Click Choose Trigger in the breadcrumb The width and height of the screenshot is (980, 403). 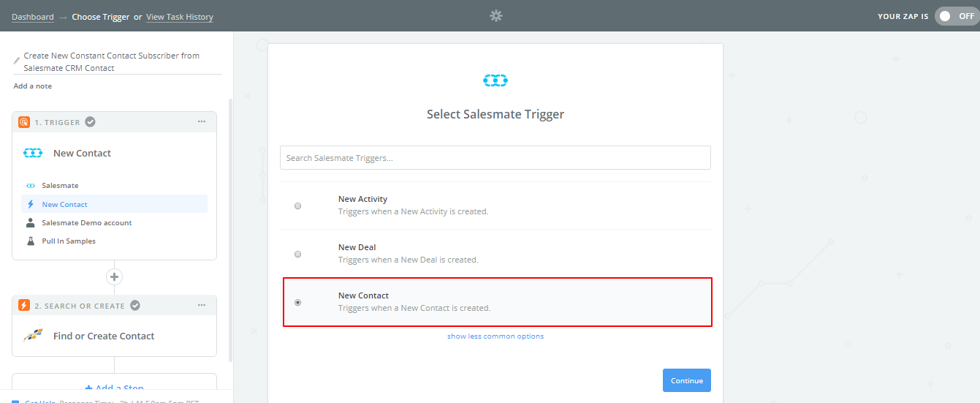(100, 17)
